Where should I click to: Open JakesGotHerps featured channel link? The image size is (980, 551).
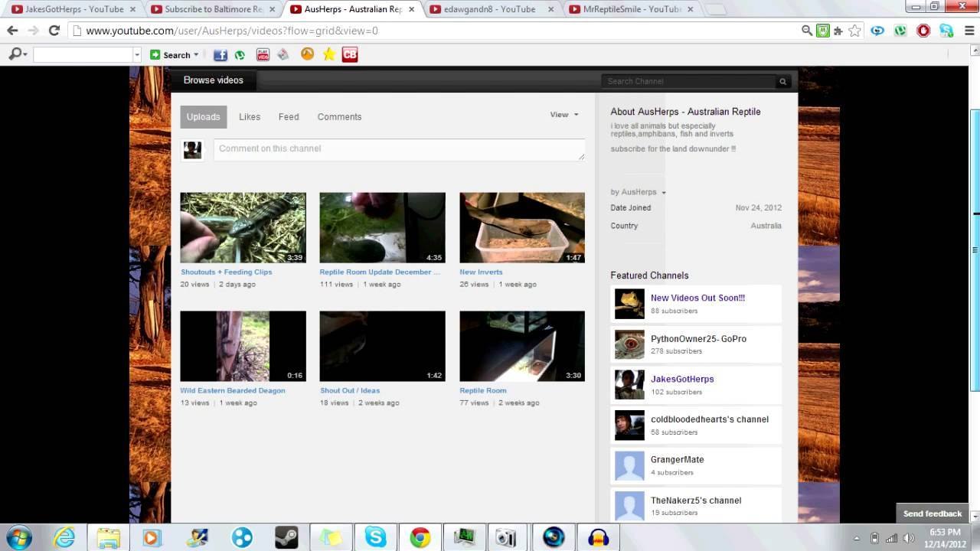[682, 379]
